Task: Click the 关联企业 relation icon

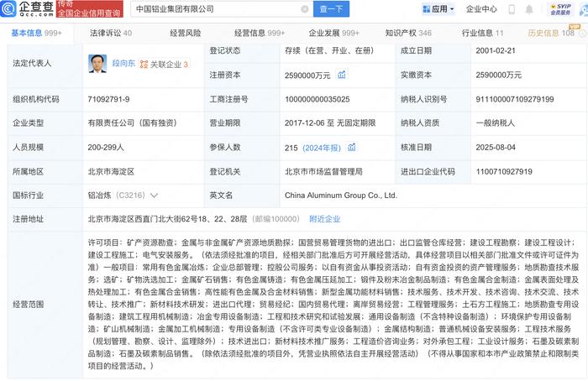Action: [144, 65]
